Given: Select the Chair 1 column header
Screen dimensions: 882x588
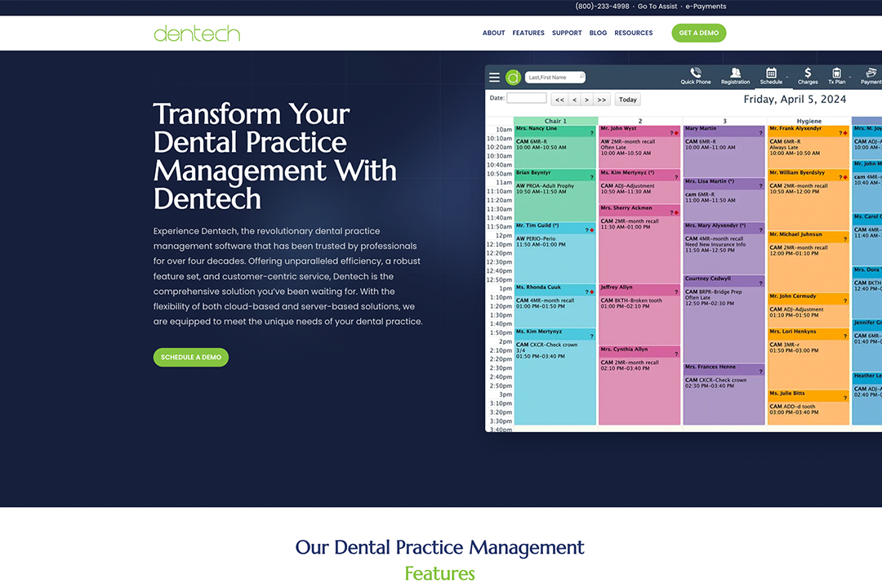Looking at the screenshot, I should (556, 121).
